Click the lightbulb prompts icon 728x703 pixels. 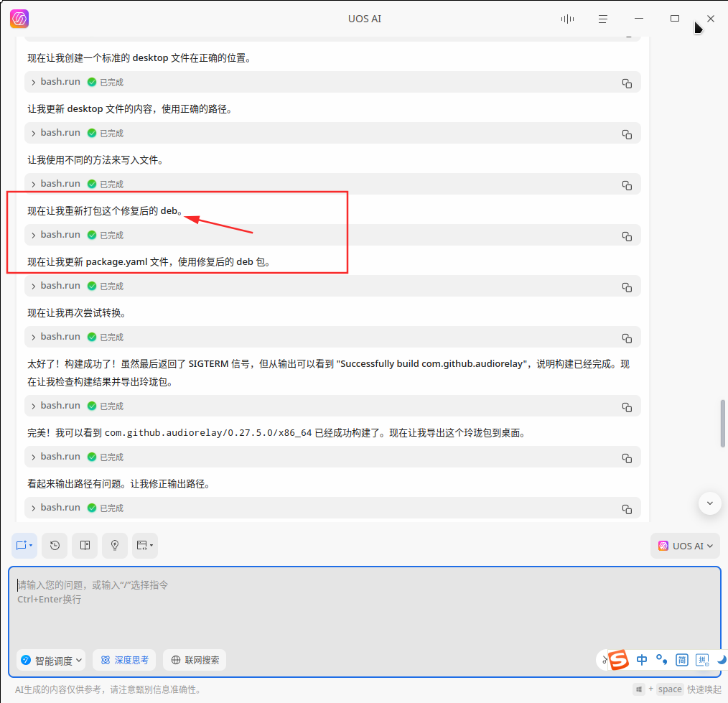tap(115, 545)
